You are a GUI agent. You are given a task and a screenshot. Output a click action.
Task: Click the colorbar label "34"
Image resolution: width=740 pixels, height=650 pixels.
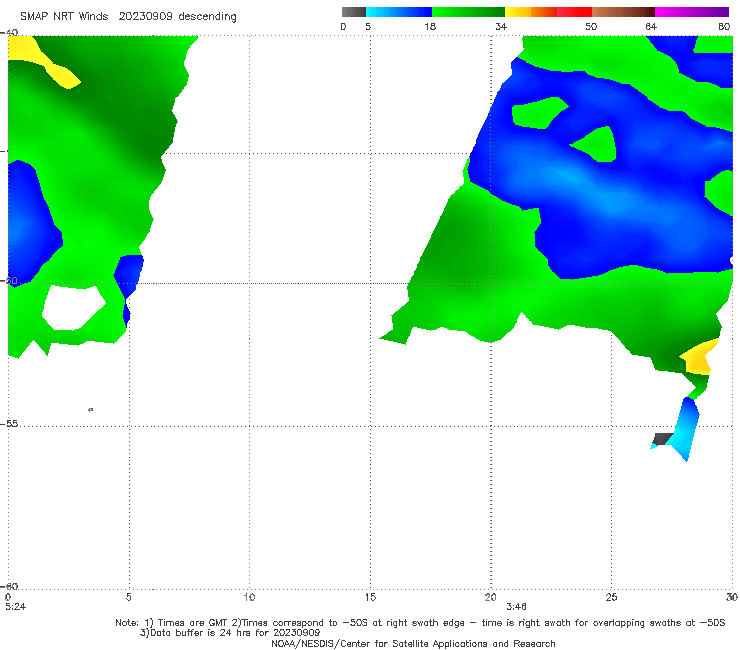(501, 26)
